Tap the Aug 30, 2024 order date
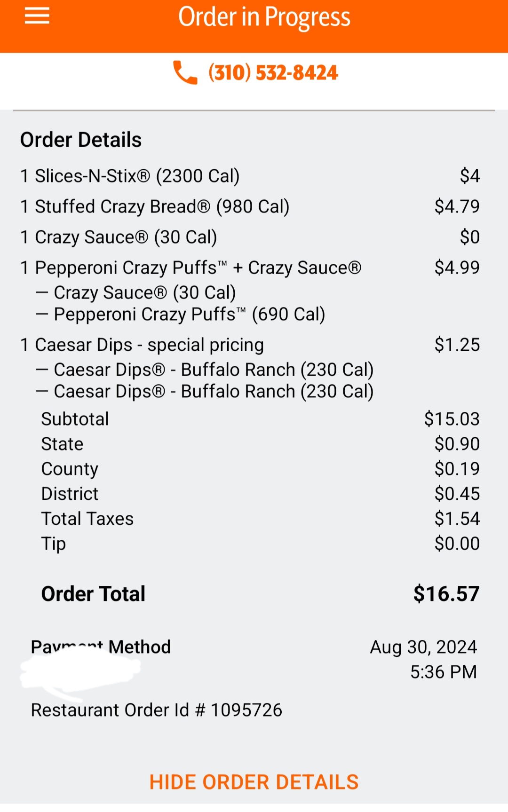 (423, 647)
